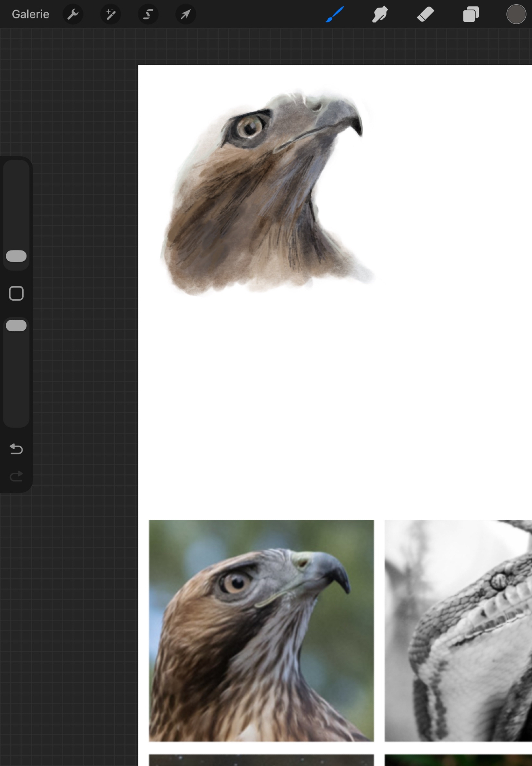
Task: Tap the painted hawk's eye on canvas
Action: coord(250,126)
